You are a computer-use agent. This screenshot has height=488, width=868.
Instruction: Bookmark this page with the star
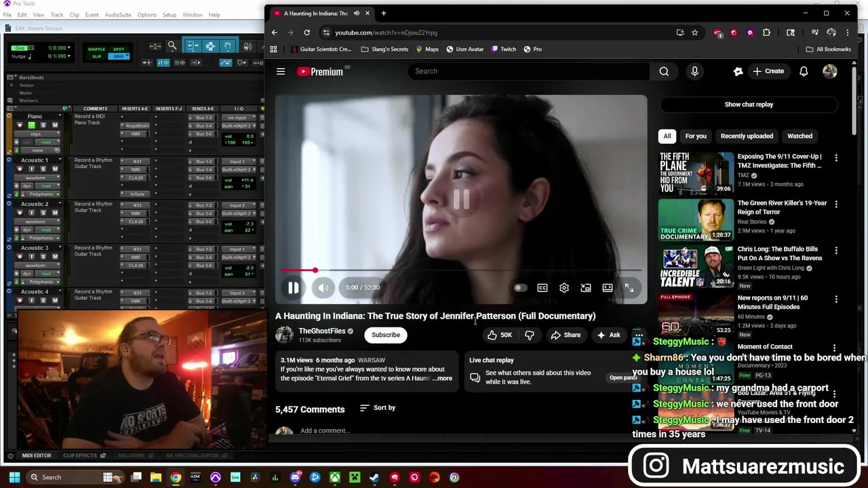click(694, 33)
